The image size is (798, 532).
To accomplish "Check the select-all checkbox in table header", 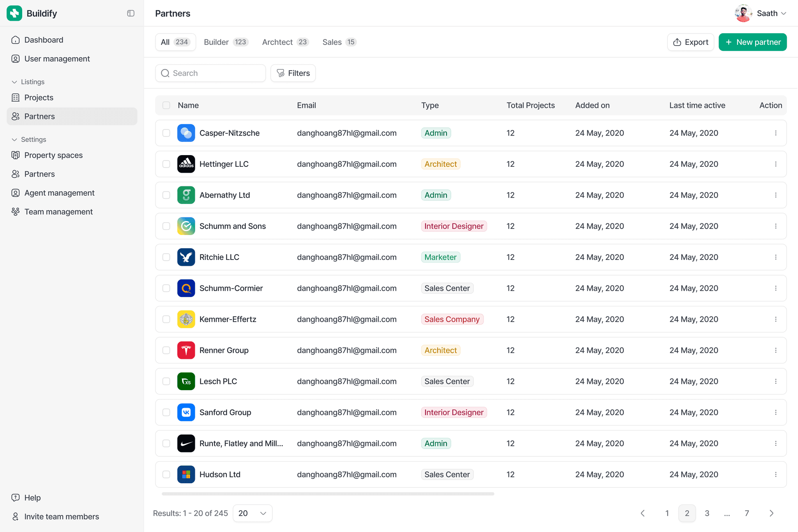I will 166,105.
